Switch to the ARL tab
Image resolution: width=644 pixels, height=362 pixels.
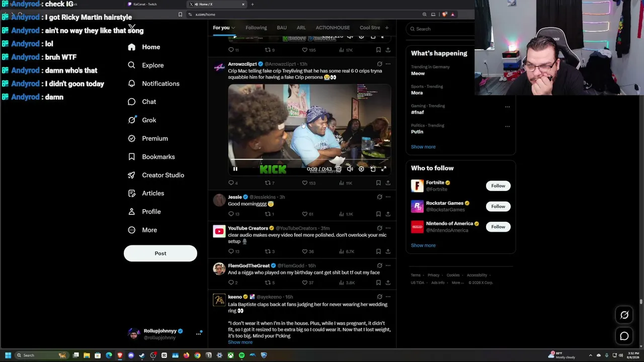point(301,28)
